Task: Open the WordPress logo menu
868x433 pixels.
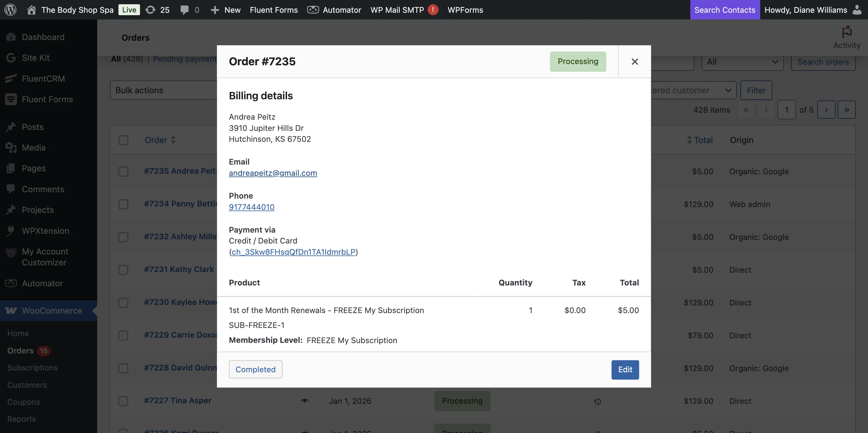Action: click(10, 10)
